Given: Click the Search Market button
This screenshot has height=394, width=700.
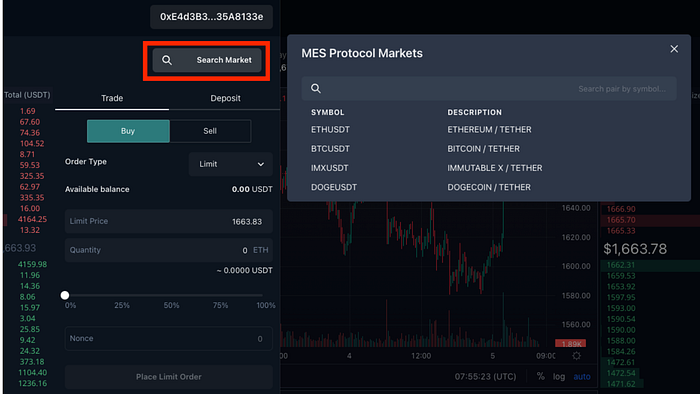Looking at the screenshot, I should tap(207, 60).
